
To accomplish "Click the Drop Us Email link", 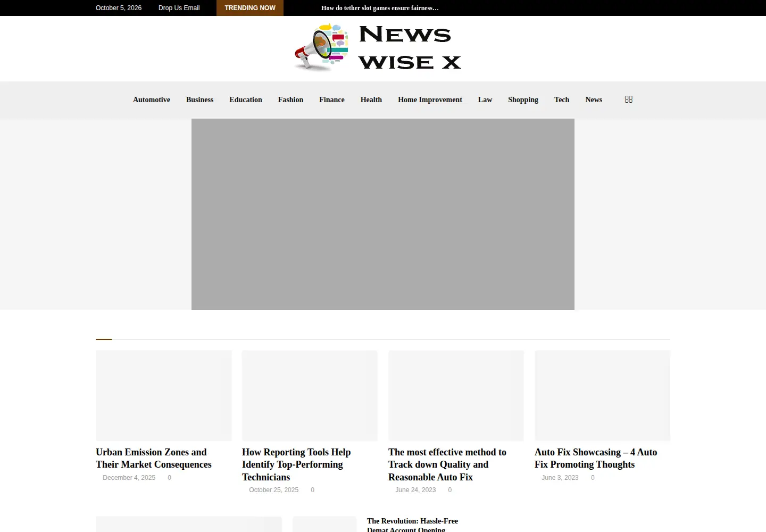I will click(x=179, y=8).
